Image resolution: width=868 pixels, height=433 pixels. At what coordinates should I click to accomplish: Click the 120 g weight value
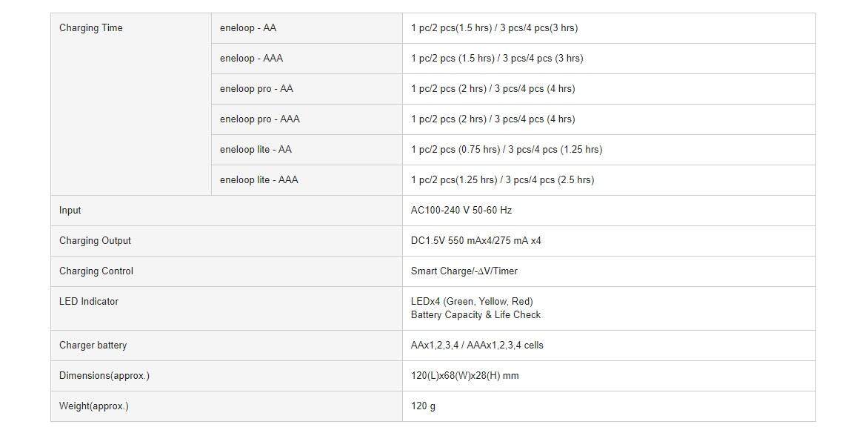tap(423, 406)
